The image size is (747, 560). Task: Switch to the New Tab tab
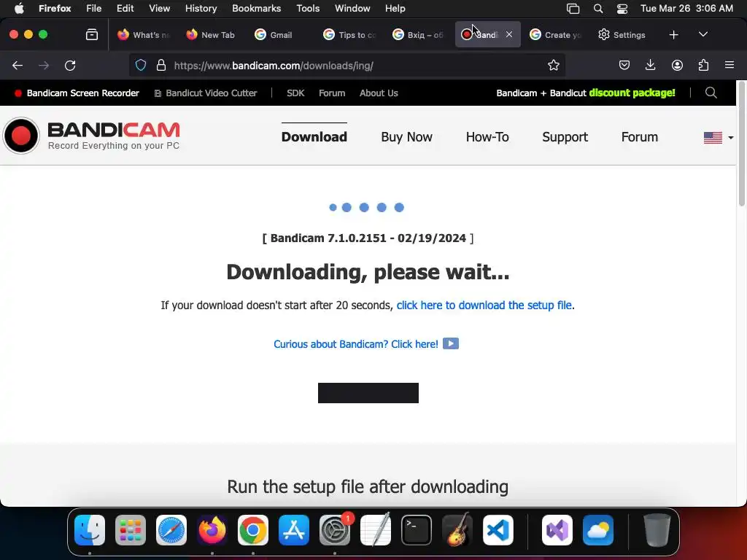(211, 35)
